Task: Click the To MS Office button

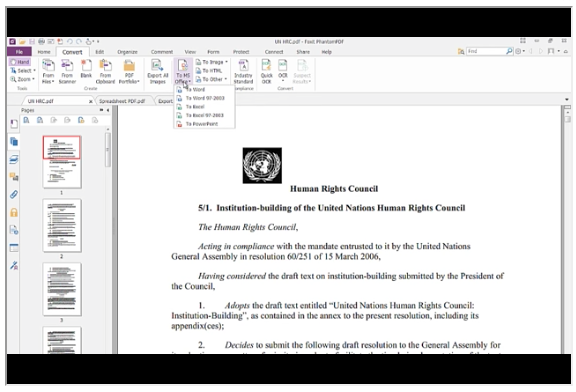Action: point(183,71)
